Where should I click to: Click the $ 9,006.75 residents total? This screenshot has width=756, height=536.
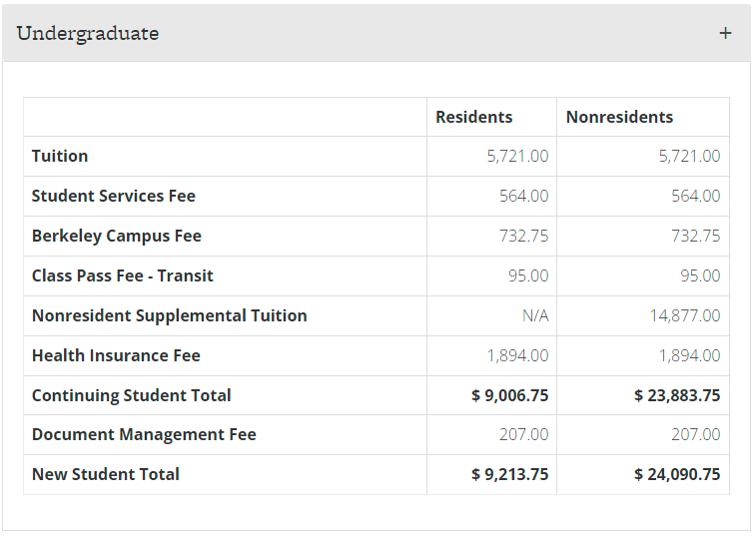(510, 395)
